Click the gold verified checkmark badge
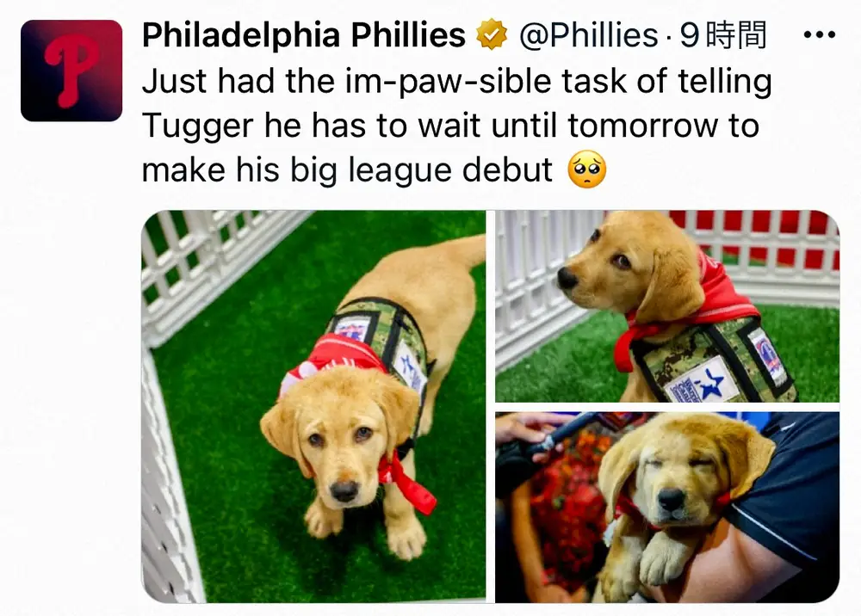861x616 pixels. click(x=492, y=34)
